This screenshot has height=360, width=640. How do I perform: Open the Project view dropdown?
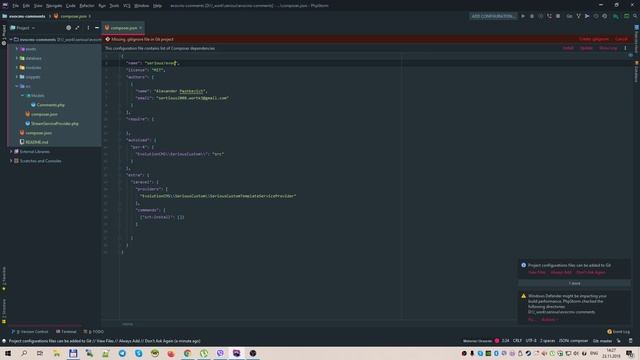tap(22, 28)
